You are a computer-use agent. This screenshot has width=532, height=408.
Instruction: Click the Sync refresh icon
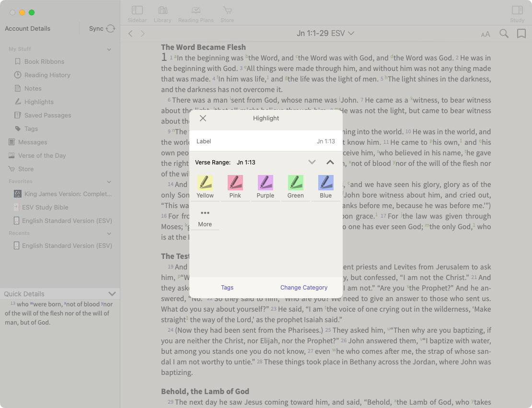coord(111,29)
